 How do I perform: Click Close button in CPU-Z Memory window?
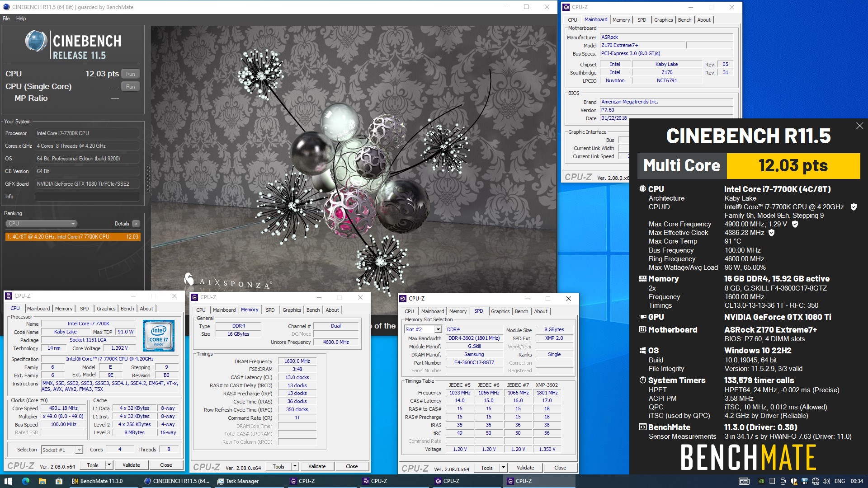click(352, 466)
